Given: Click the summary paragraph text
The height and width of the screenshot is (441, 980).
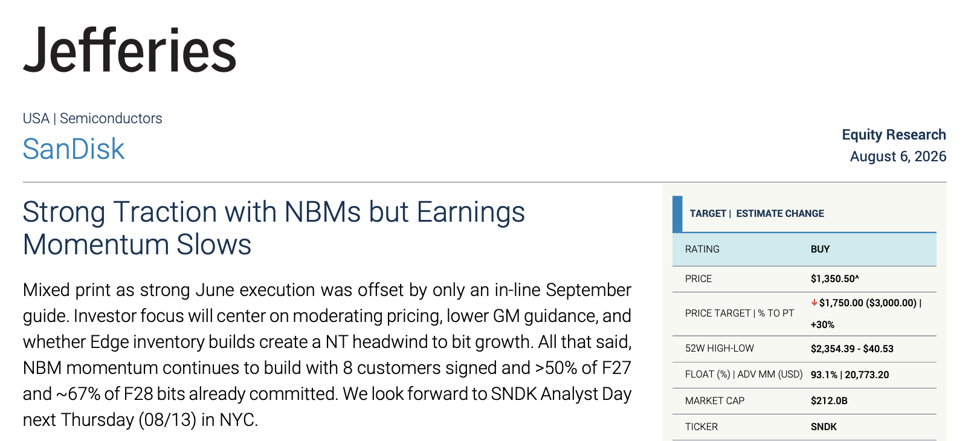Looking at the screenshot, I should (327, 355).
